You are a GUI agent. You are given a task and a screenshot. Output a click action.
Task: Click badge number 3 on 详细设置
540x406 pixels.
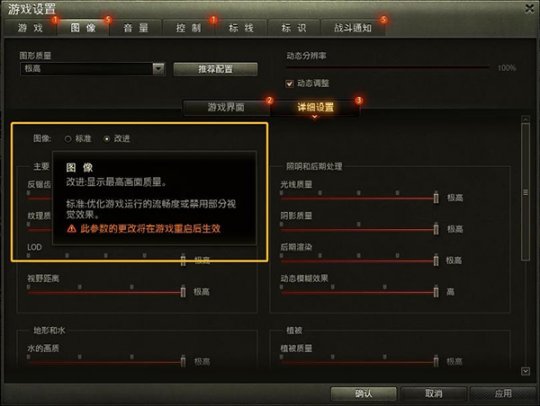tap(359, 100)
